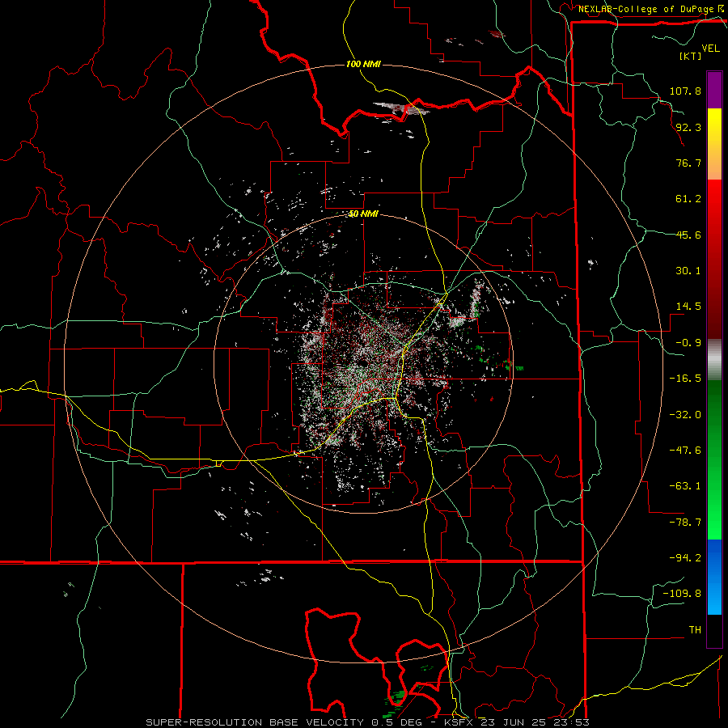
Task: Click the 107.8 velocity scale value
Action: pyautogui.click(x=685, y=91)
